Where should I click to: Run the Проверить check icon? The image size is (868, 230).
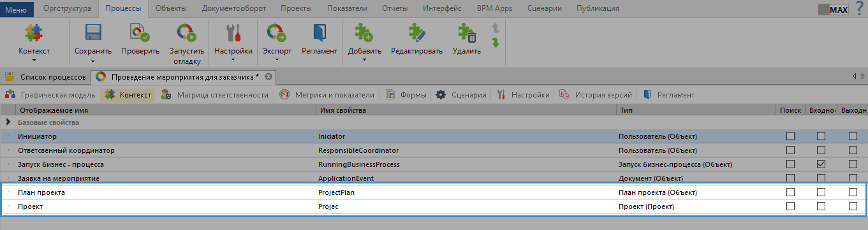pos(140,33)
